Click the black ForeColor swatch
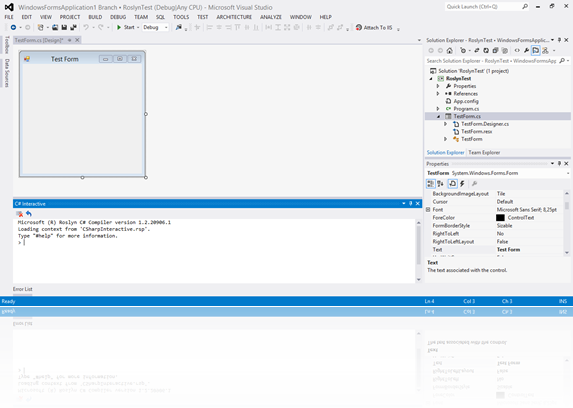The height and width of the screenshot is (408, 573). tap(500, 218)
